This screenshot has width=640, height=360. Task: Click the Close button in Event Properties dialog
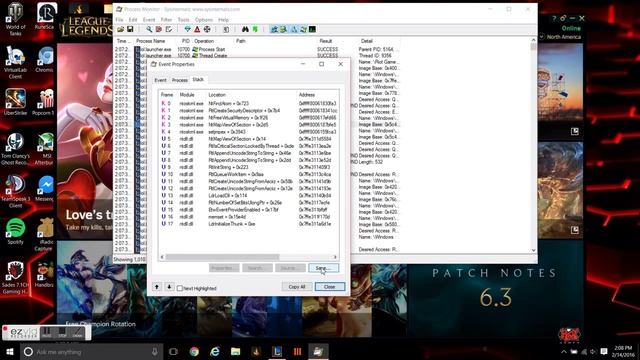coord(329,287)
